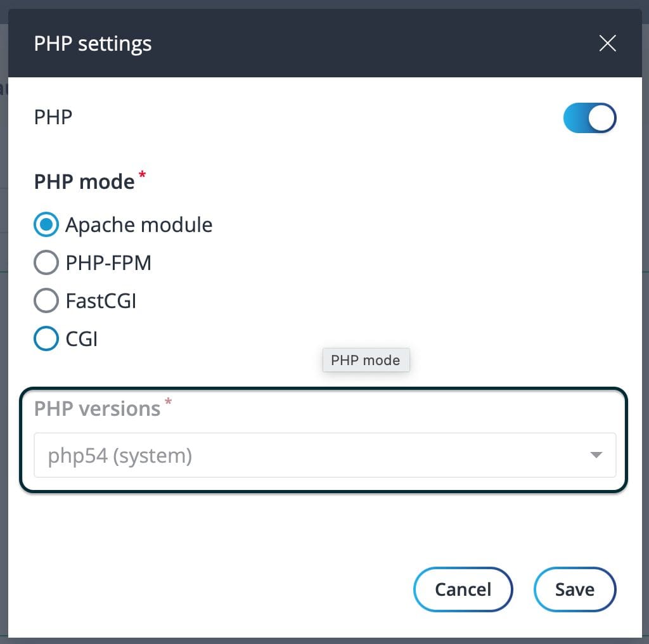Image resolution: width=649 pixels, height=644 pixels.
Task: Click the red asterisk next to PHP mode
Action: [x=142, y=175]
